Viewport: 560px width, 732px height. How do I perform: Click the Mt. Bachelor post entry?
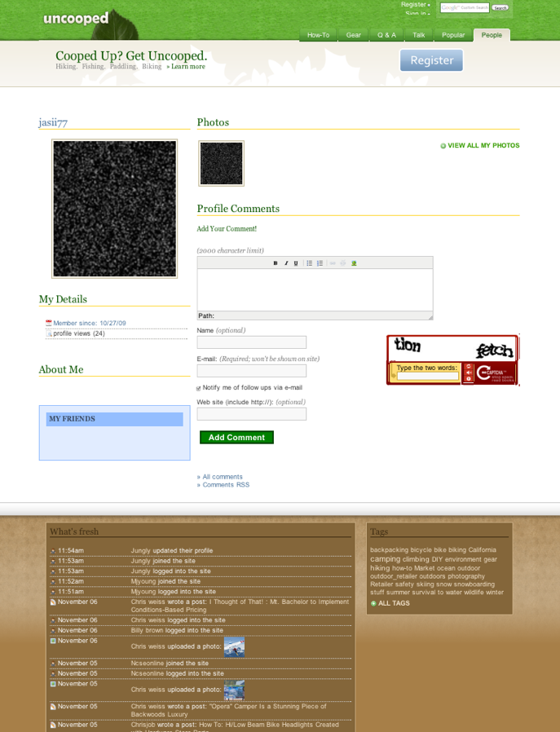click(x=240, y=606)
